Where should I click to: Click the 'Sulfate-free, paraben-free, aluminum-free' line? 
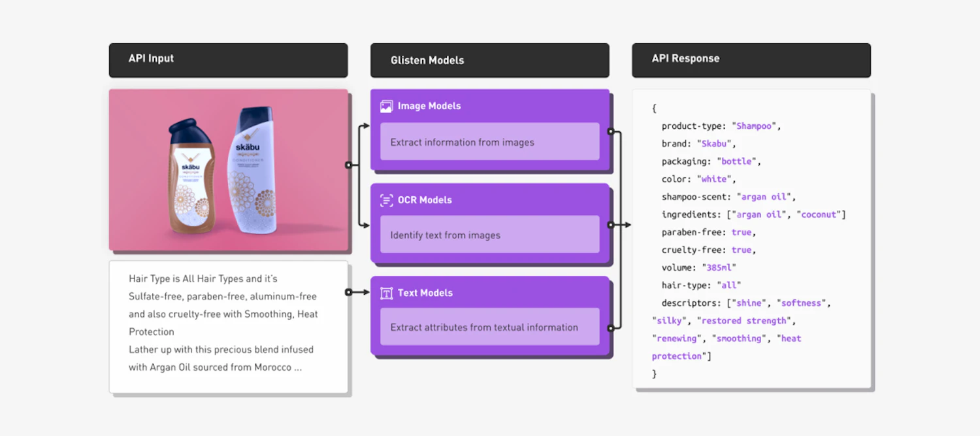(x=223, y=296)
